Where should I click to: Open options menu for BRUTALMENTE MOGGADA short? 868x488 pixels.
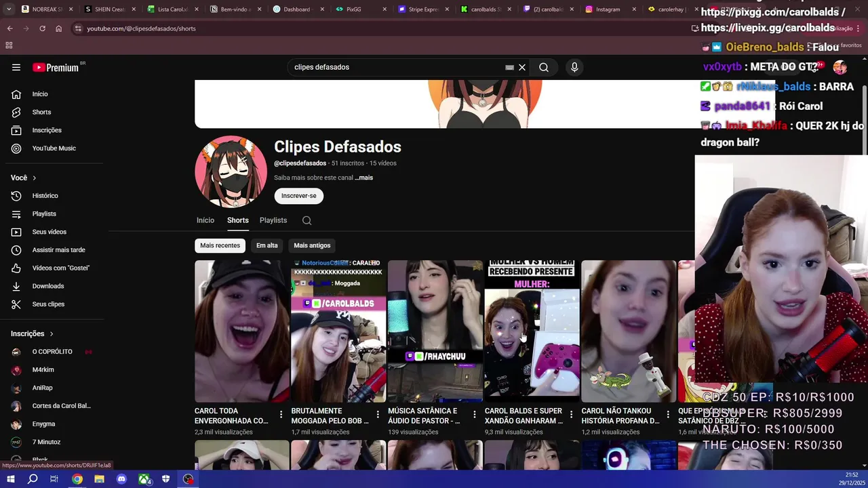pyautogui.click(x=378, y=414)
